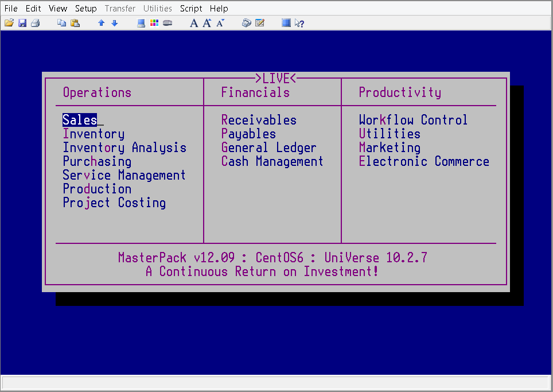Click the blue down arrow download icon

coord(114,24)
